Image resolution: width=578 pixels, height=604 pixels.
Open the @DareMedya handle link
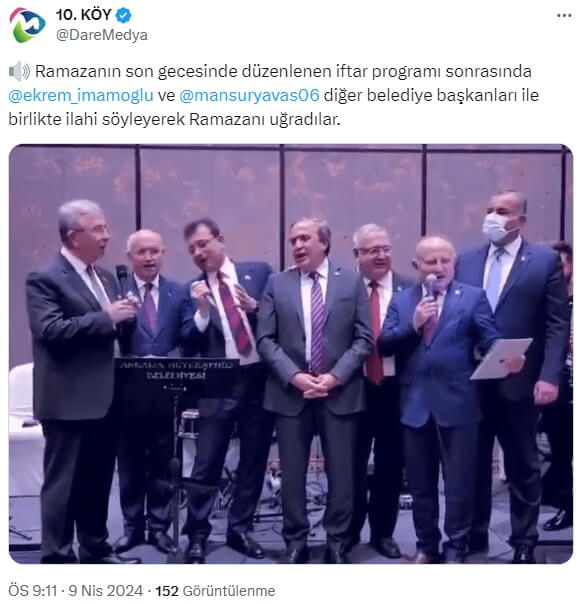click(x=102, y=35)
